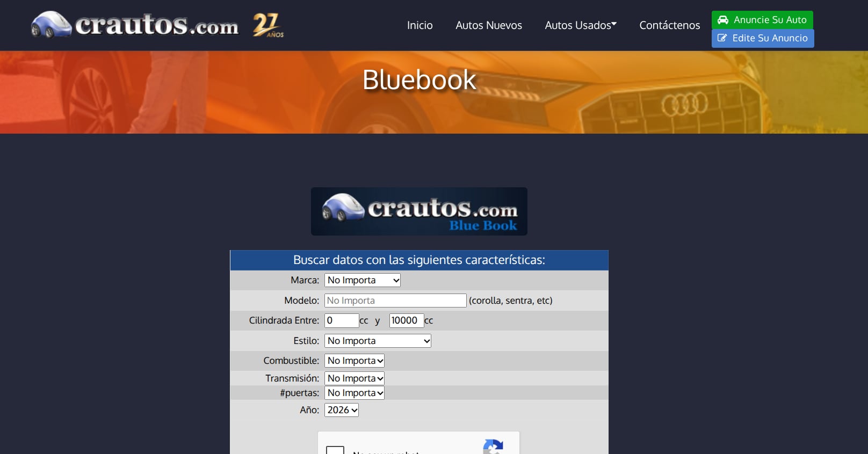Screen dimensions: 868x454
Task: Click the 'Cilindrada Entre:' label
Action: click(284, 320)
